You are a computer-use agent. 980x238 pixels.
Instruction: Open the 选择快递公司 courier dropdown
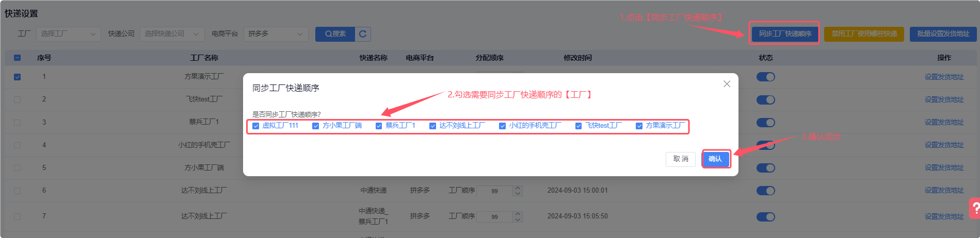172,34
